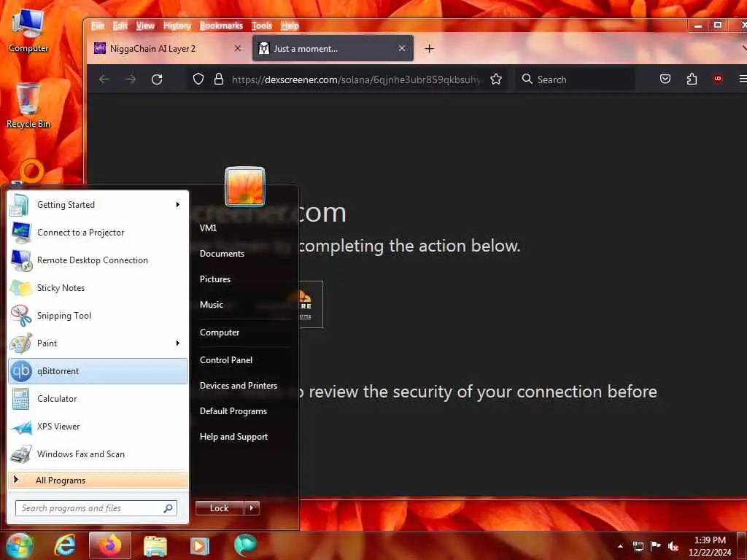
Task: Expand Getting Started submenu arrow
Action: (x=178, y=205)
